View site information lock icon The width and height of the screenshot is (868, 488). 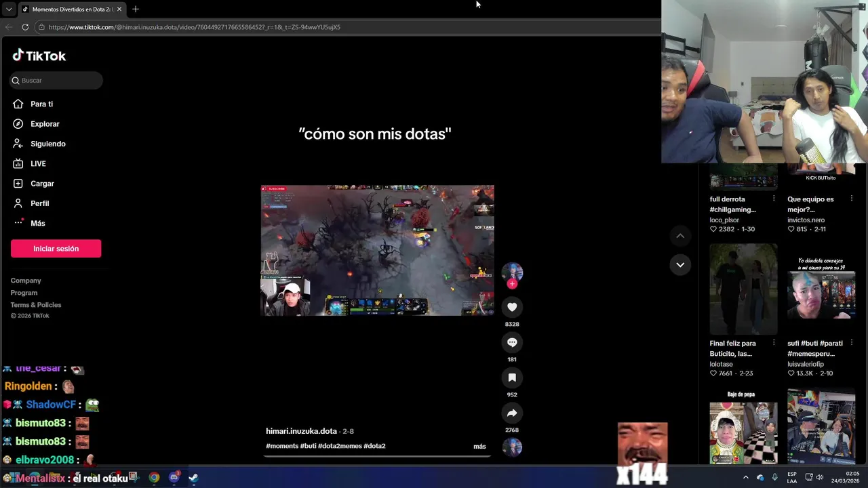coord(41,27)
